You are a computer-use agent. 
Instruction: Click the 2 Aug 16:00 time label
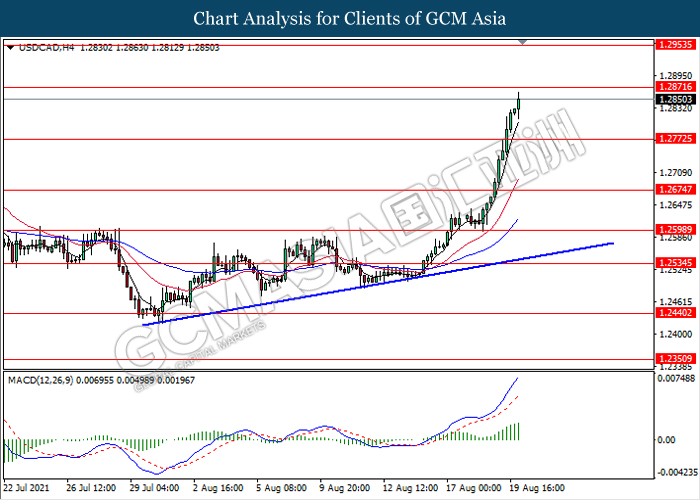pos(218,488)
